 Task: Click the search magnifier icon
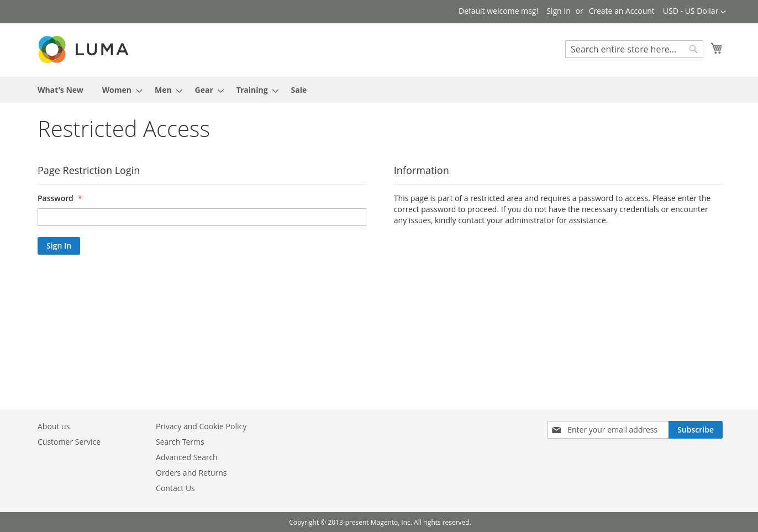pyautogui.click(x=693, y=49)
